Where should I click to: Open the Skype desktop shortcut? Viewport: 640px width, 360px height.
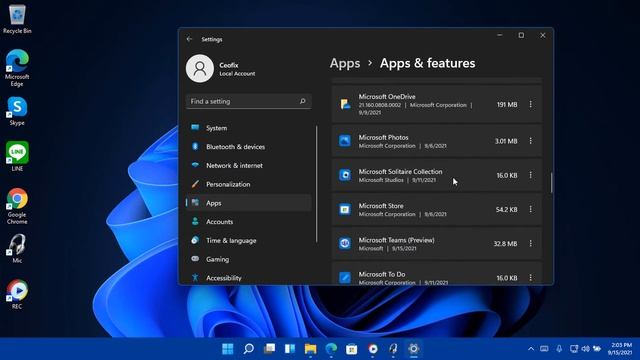[17, 111]
